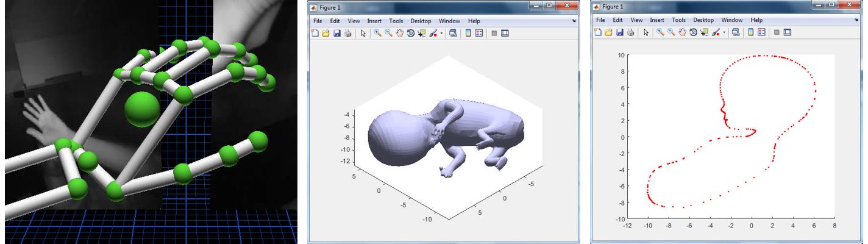Toggle Zoom Out tool in 3D model window
868x244 pixels.
(x=389, y=33)
